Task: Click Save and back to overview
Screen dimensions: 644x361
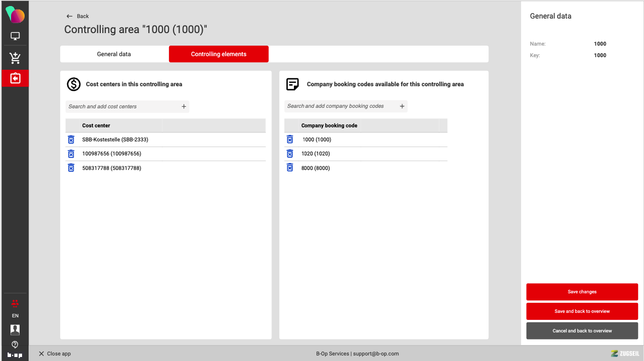Action: pyautogui.click(x=582, y=311)
